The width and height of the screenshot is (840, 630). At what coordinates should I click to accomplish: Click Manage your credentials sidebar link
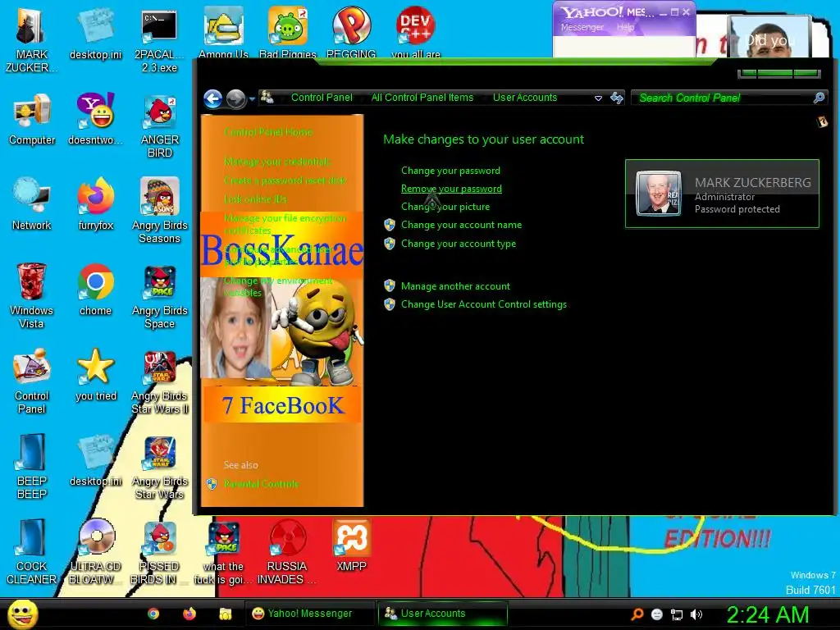coord(277,162)
